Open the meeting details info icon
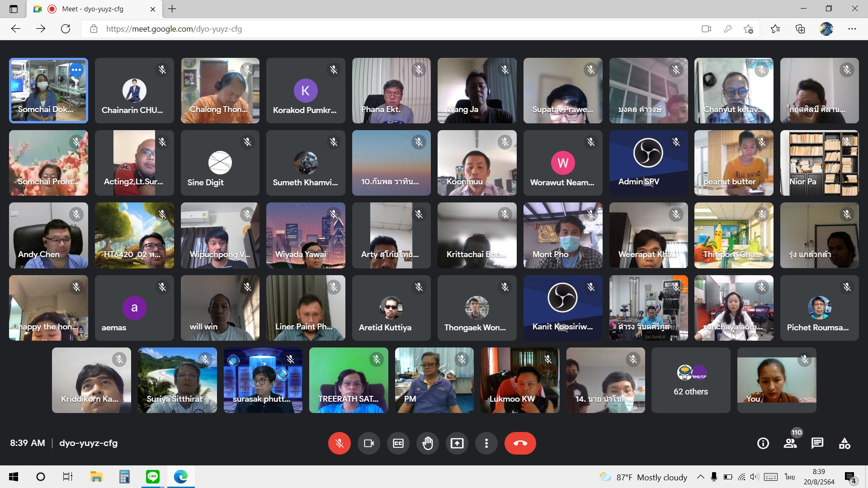Viewport: 868px width, 488px height. [x=763, y=443]
